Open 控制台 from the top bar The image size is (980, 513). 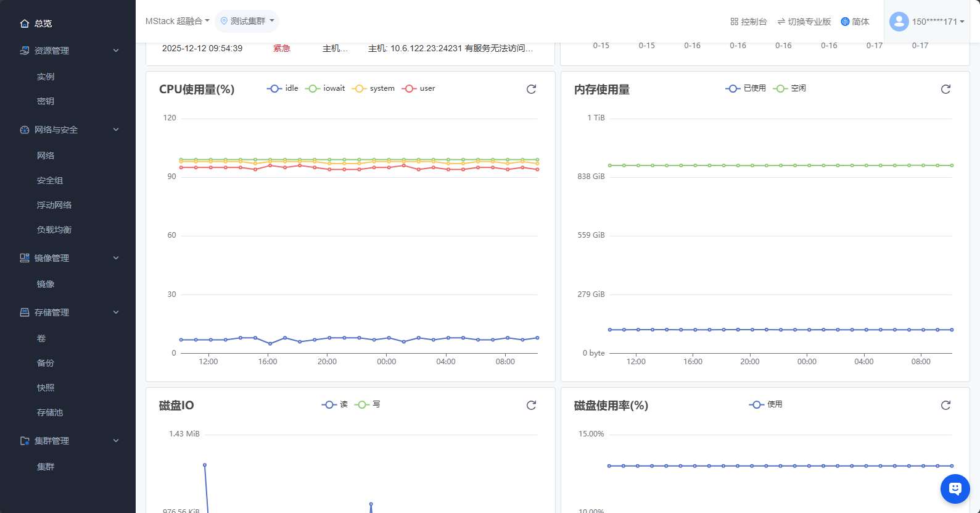[748, 22]
